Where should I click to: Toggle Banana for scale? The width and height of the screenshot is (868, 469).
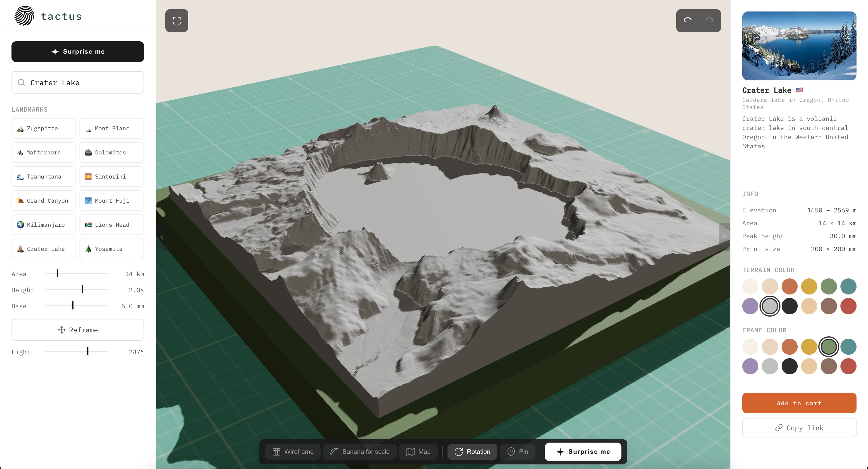point(360,451)
